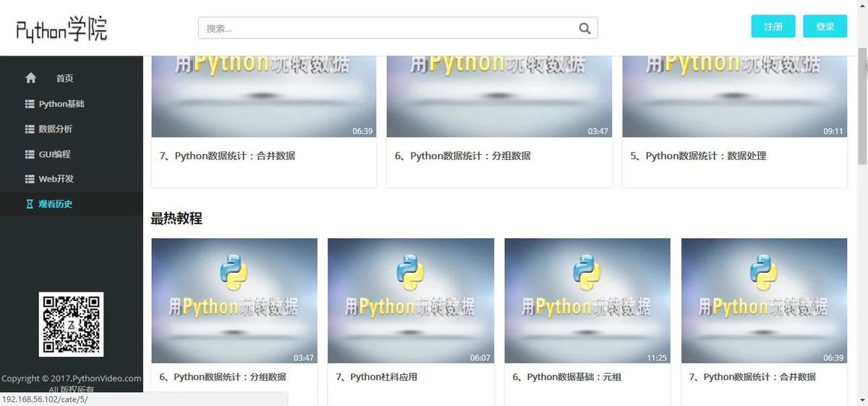This screenshot has height=406, width=868.
Task: Open top title 6、Python数据统计：分组数据
Action: (x=463, y=156)
